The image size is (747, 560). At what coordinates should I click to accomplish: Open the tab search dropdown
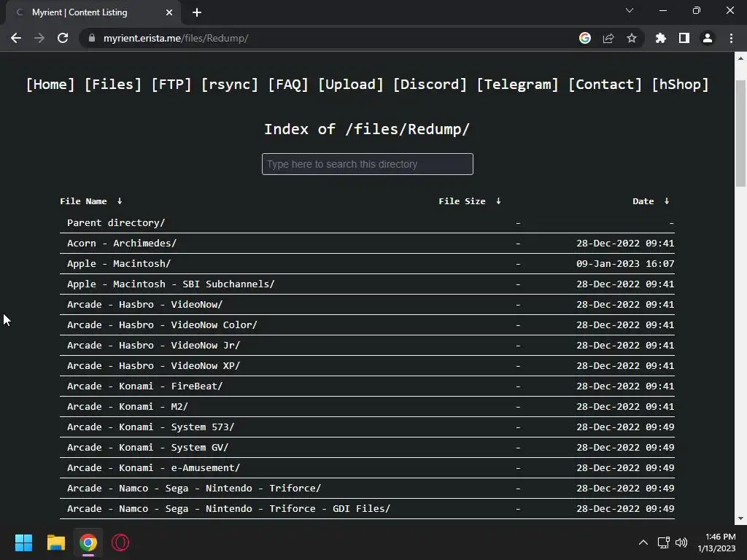[630, 10]
